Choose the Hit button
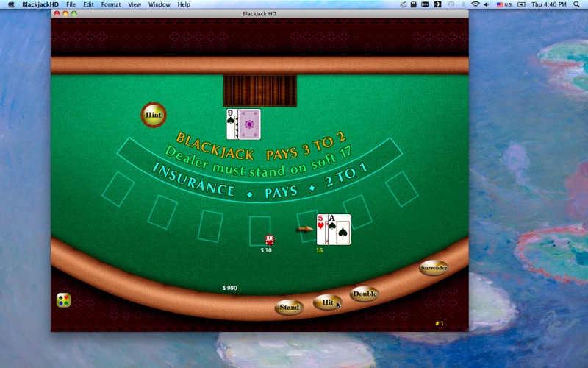Screen dimensions: 588x368 point(327,302)
